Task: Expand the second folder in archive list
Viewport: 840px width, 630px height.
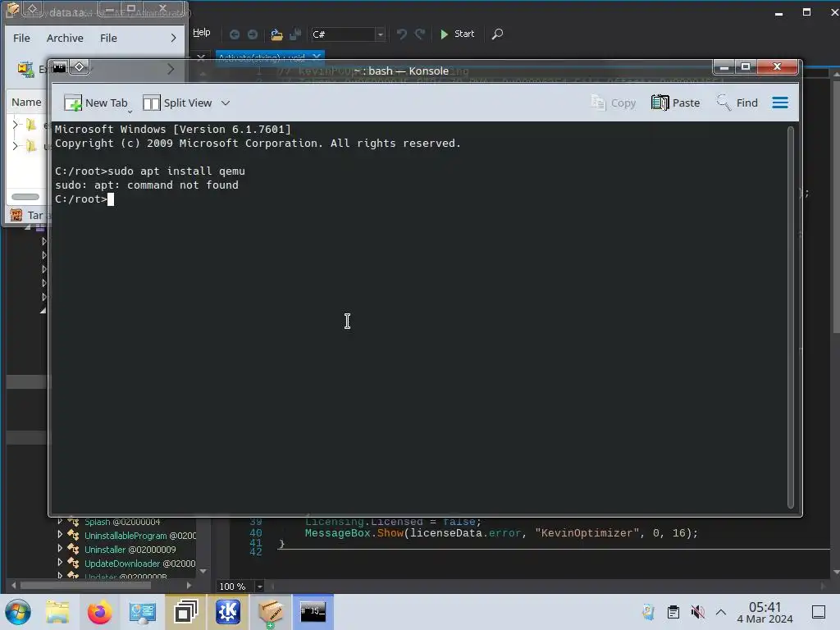Action: [x=15, y=146]
